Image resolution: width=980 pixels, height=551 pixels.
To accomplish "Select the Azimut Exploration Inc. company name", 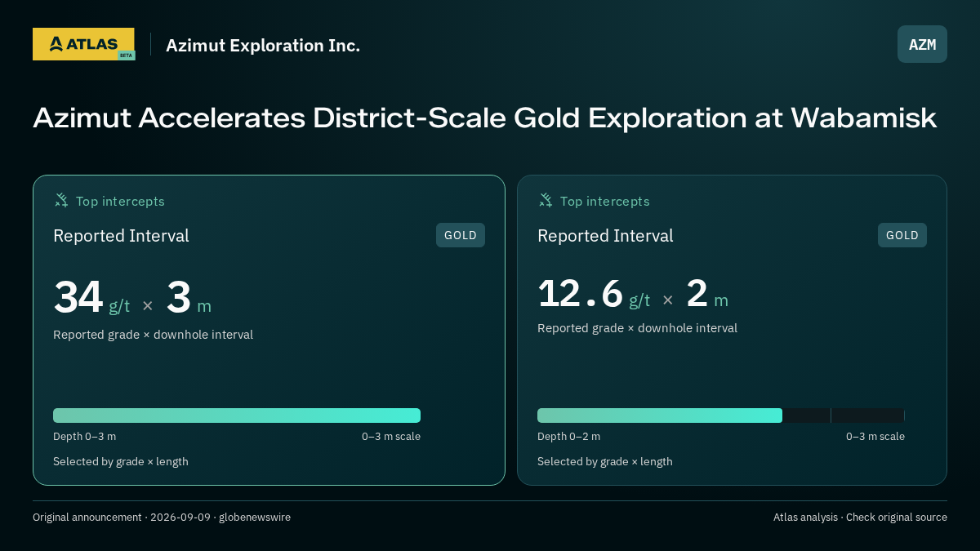I will click(263, 46).
